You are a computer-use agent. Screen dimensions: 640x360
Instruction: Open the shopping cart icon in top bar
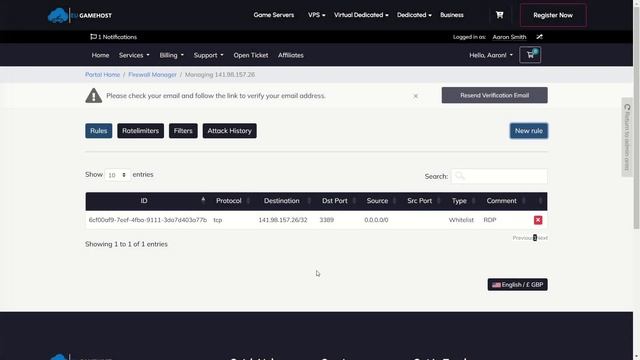click(499, 15)
